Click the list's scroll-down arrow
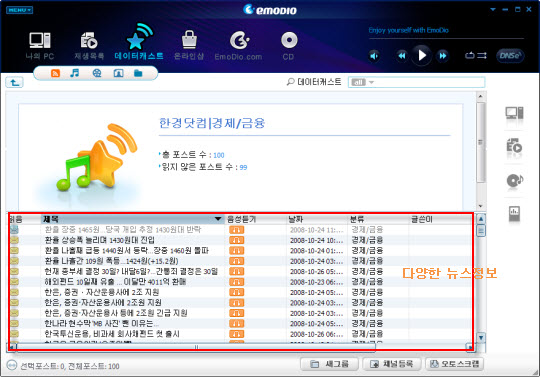The height and width of the screenshot is (377, 540). click(x=481, y=337)
